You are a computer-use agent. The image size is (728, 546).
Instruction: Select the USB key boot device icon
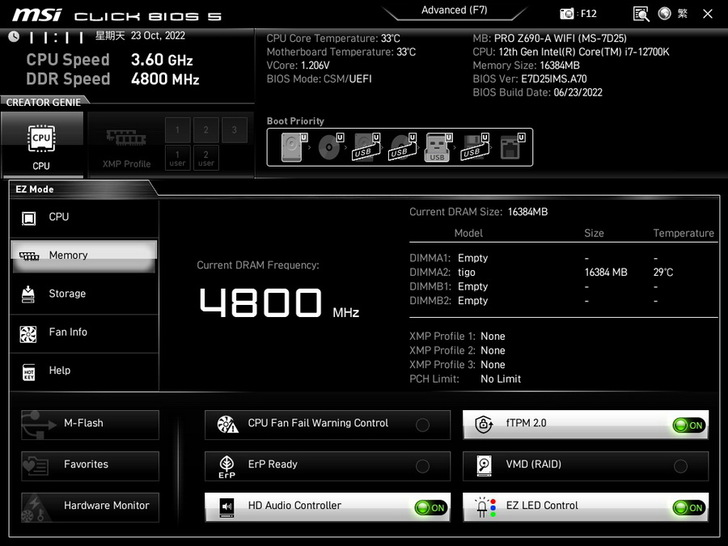[x=438, y=147]
